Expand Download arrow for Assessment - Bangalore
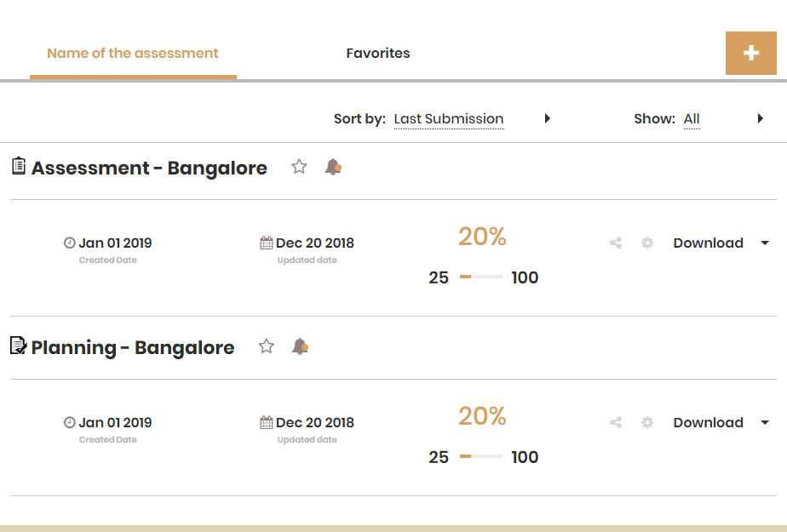 coord(765,243)
